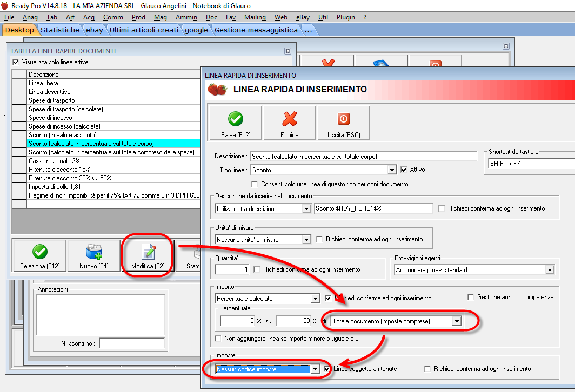Image resolution: width=575 pixels, height=392 pixels.
Task: Open the Utilizza altra descrizione dropdown
Action: 306,209
